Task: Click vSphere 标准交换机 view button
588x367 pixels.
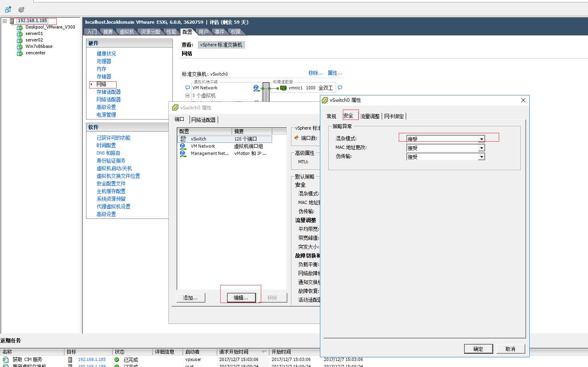Action: 221,45
